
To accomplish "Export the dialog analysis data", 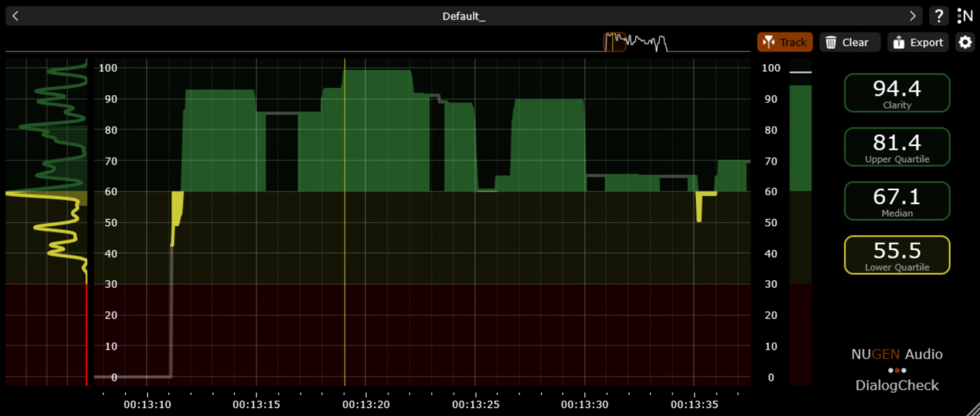I will point(917,42).
